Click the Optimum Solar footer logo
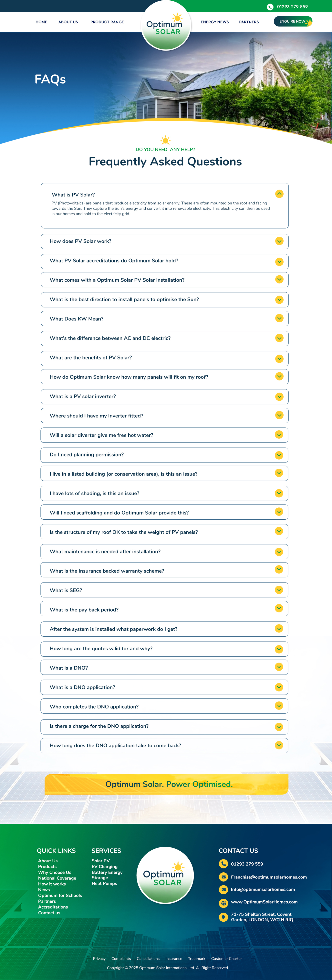The height and width of the screenshot is (980, 332). point(165,875)
